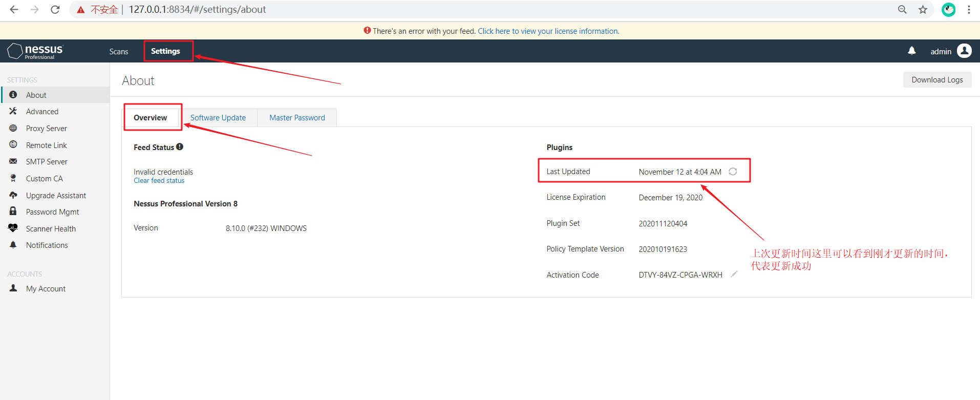Image resolution: width=980 pixels, height=400 pixels.
Task: Switch to the Master Password tab
Action: point(297,118)
